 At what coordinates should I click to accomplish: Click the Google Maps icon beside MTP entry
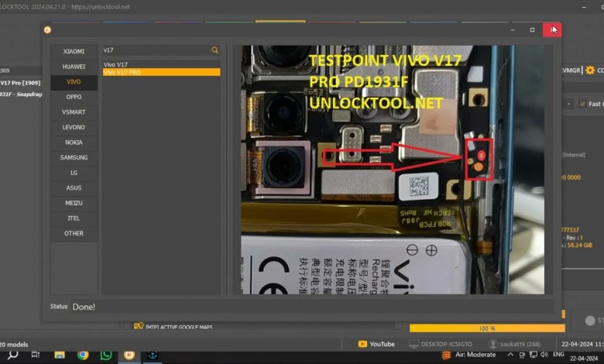(139, 326)
